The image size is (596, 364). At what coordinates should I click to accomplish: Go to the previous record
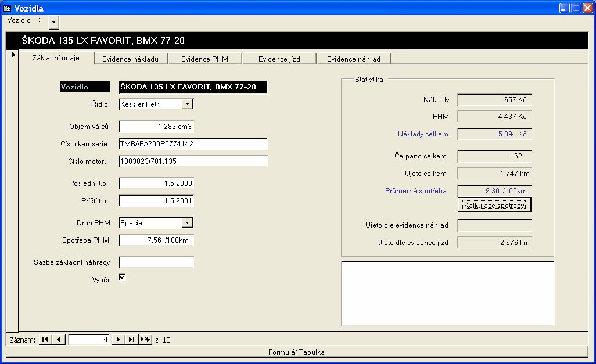tap(59, 340)
